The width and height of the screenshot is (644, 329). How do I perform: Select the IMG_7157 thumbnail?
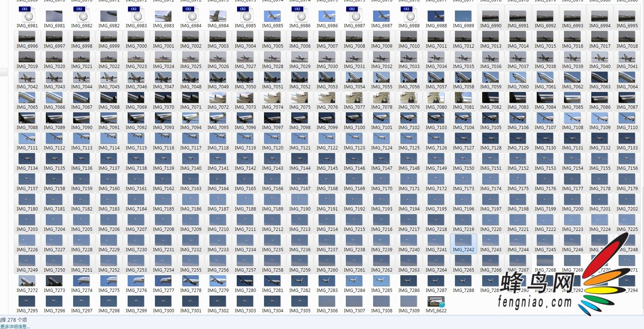coord(27,179)
